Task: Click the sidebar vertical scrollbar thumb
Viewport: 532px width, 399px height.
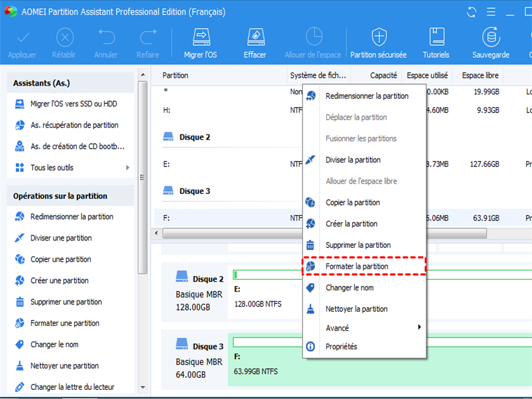Action: (143, 177)
